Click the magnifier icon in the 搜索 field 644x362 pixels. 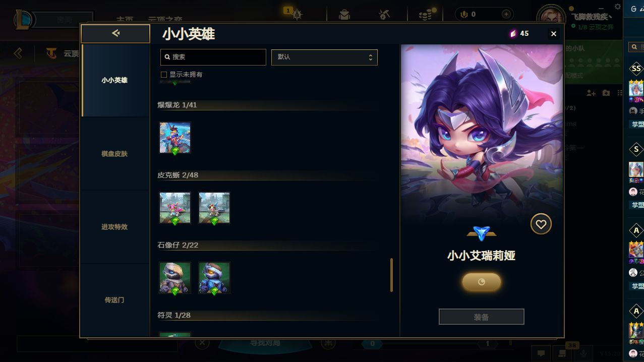(167, 57)
